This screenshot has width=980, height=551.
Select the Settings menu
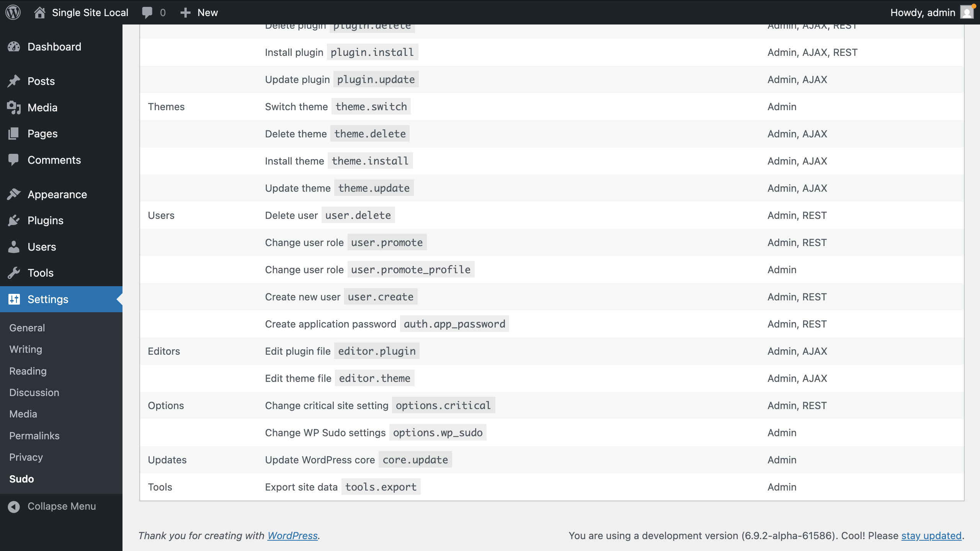[x=61, y=299]
